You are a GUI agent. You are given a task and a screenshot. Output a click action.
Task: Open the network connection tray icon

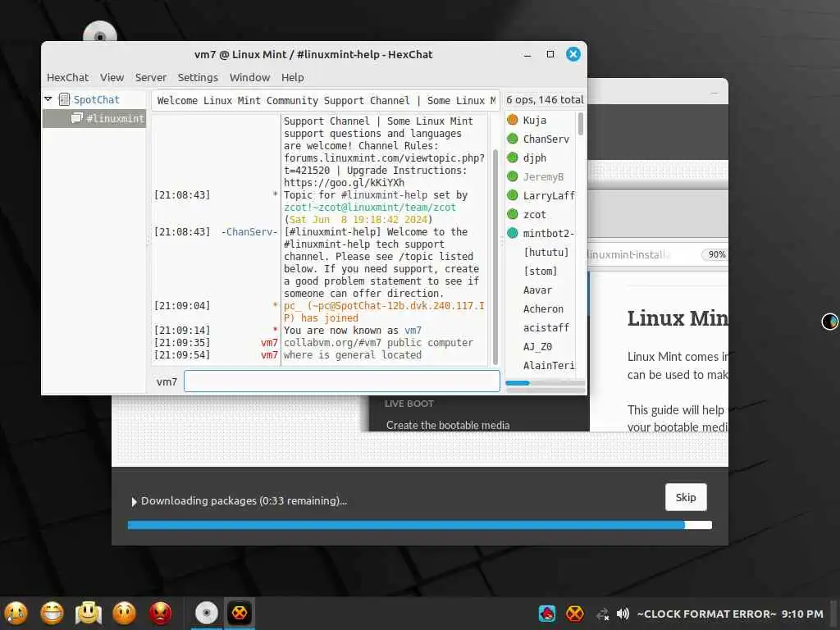pyautogui.click(x=603, y=614)
